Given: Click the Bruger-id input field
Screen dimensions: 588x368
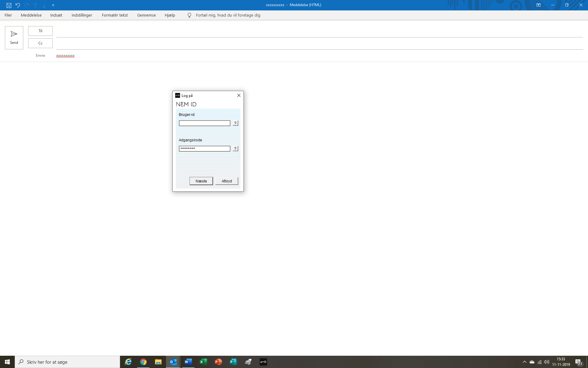Looking at the screenshot, I should pyautogui.click(x=204, y=123).
